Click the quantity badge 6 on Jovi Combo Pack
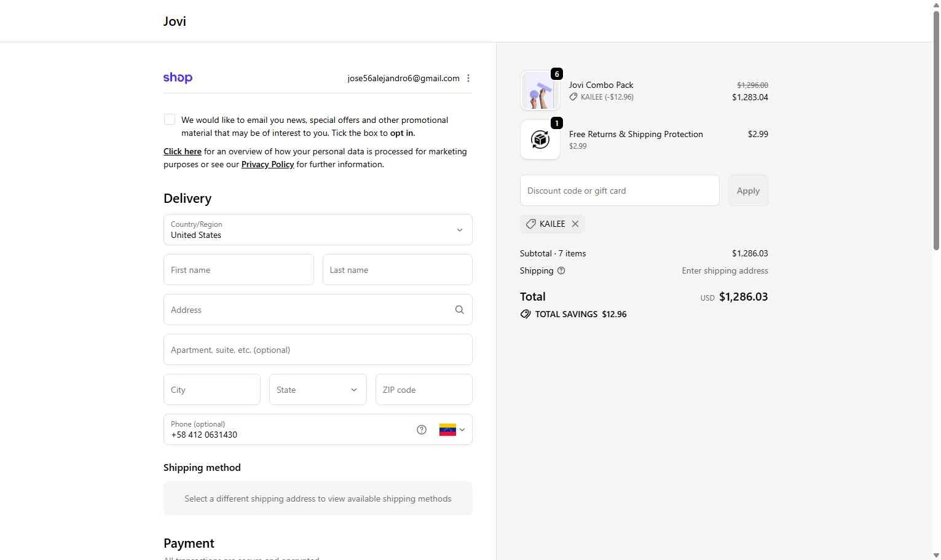 tap(557, 74)
